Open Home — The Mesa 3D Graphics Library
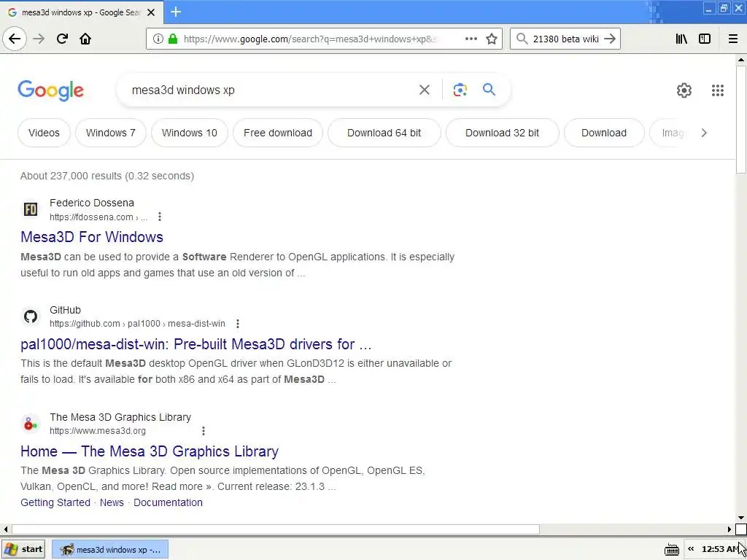Screen dimensions: 747x560 [150, 451]
